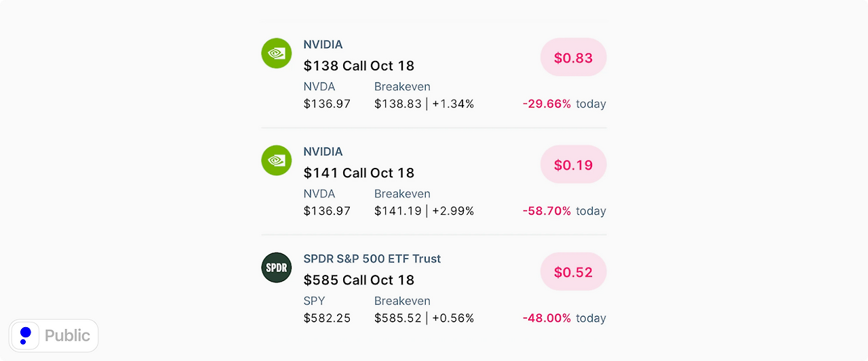
Task: Click the -58.70% today change
Action: click(x=564, y=211)
